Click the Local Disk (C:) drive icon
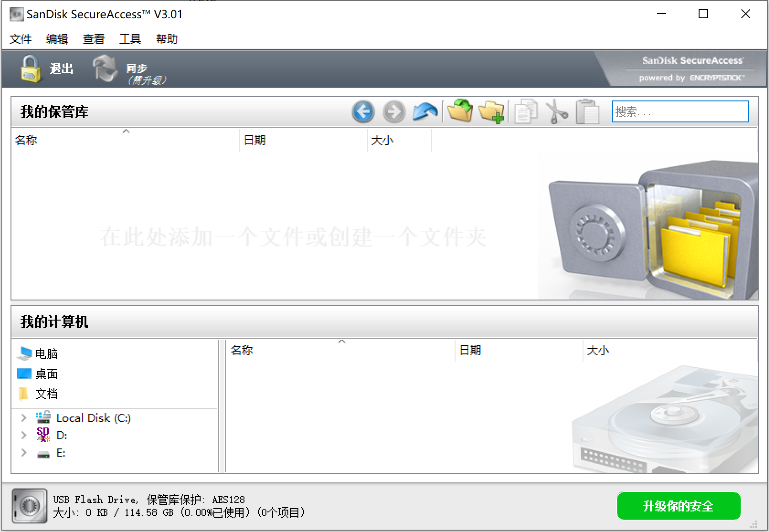Viewport: 769px width, 532px height. (x=43, y=417)
